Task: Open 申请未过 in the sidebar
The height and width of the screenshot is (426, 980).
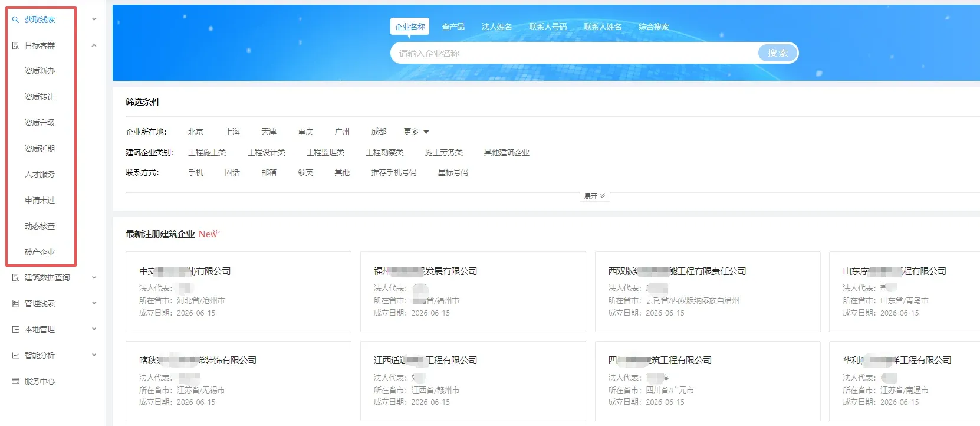Action: [x=40, y=200]
